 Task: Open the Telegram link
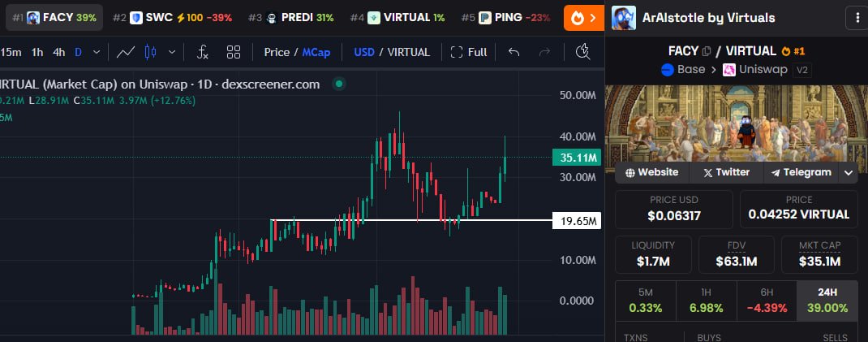[x=801, y=172]
